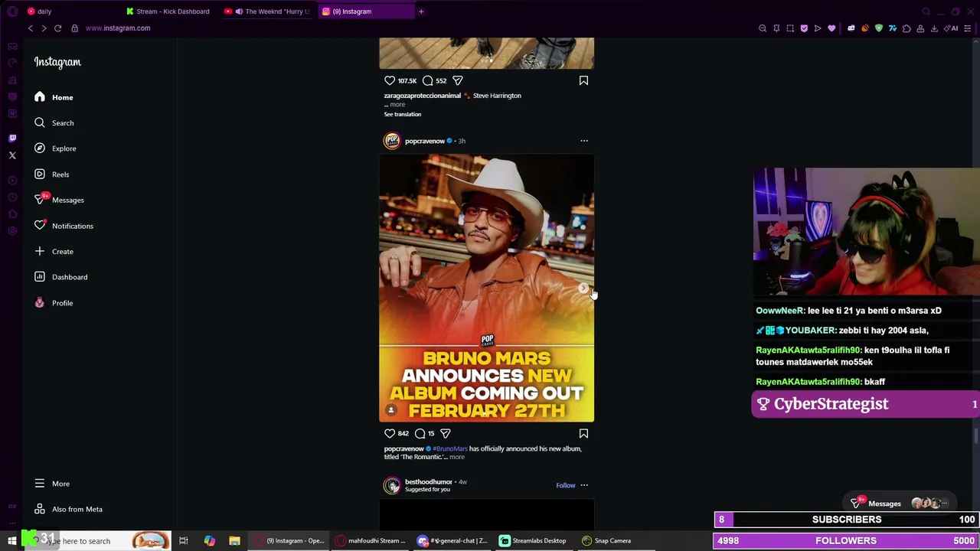Screen dimensions: 980x551
Task: Open Reels from the sidebar
Action: click(52, 174)
